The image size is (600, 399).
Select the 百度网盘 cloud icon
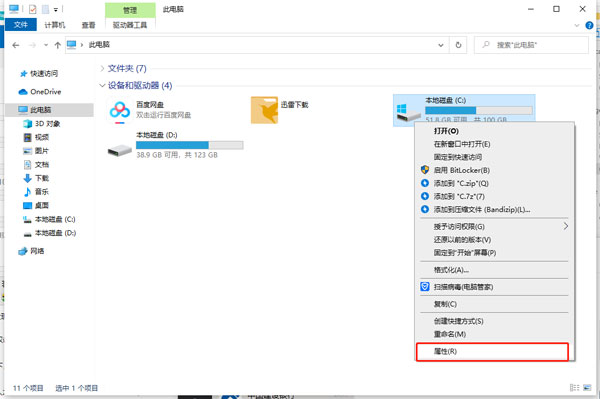click(x=120, y=111)
